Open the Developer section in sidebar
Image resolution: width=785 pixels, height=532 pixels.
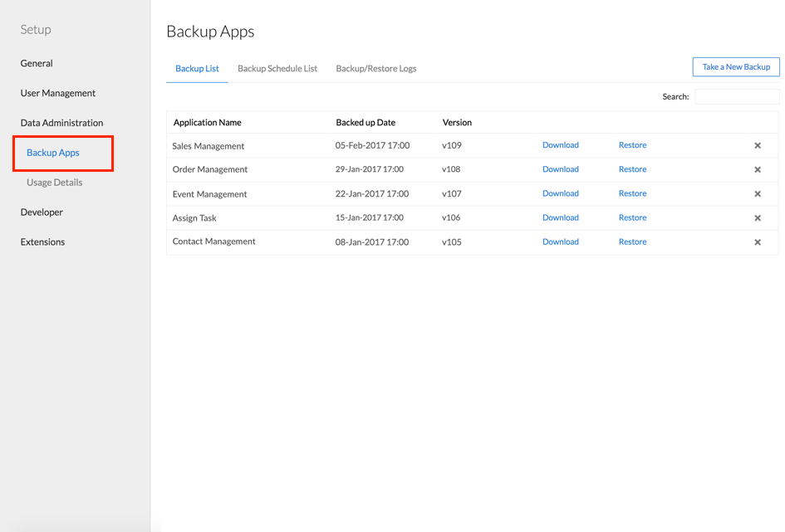click(x=42, y=212)
